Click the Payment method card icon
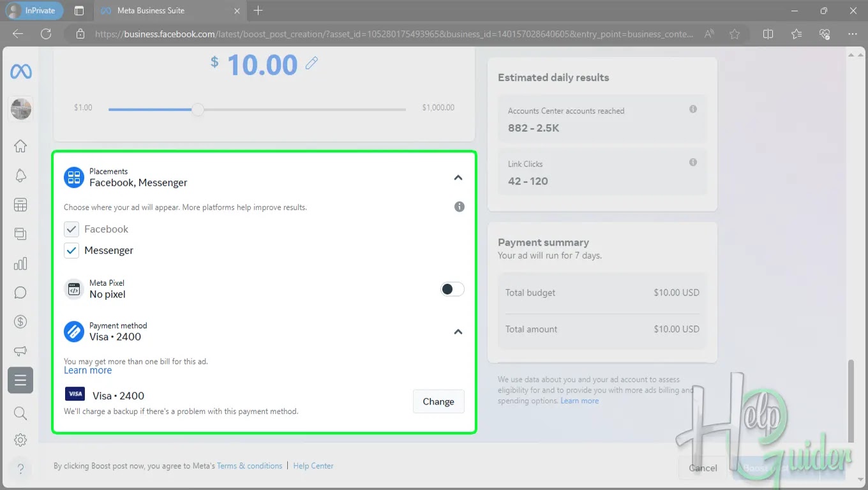The width and height of the screenshot is (868, 490). (x=74, y=331)
